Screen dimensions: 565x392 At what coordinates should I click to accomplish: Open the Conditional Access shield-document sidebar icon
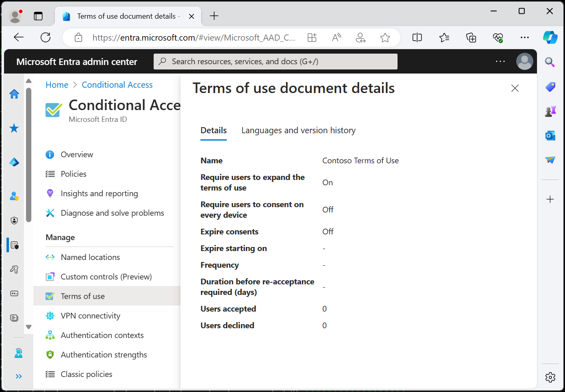coord(14,245)
